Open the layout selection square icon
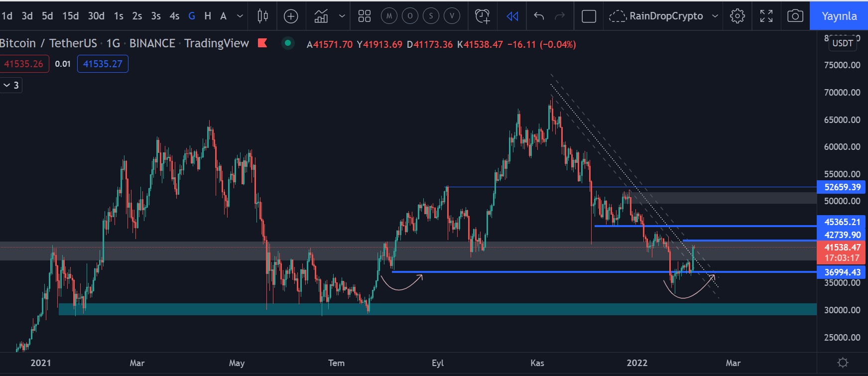 [x=589, y=16]
